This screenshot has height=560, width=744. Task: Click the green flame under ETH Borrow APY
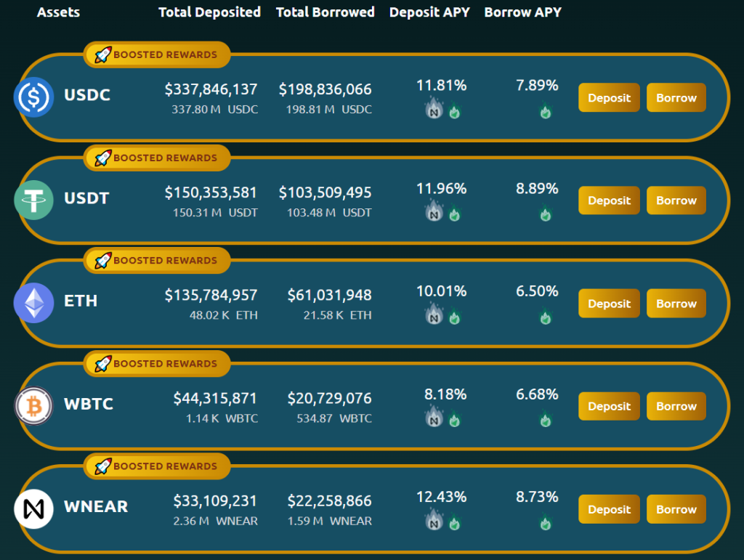546,316
